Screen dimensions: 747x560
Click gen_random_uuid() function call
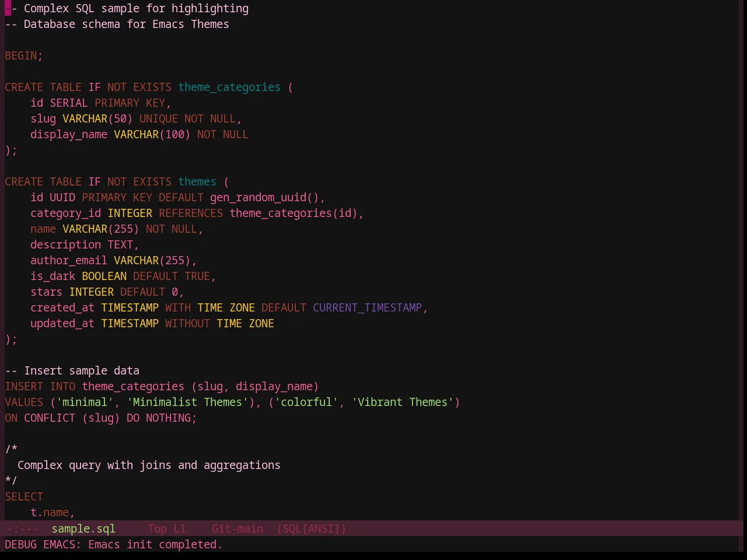[x=264, y=197]
